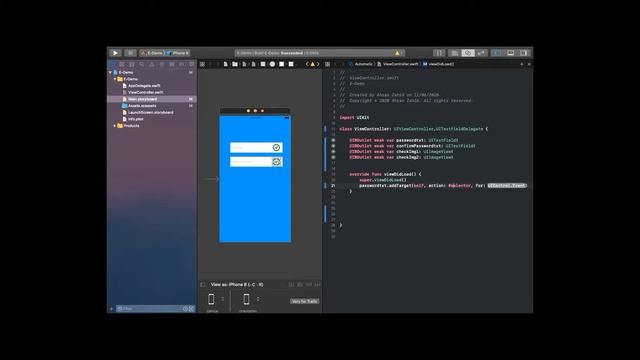Choose the Orientation icon in bottom bar

[246, 299]
